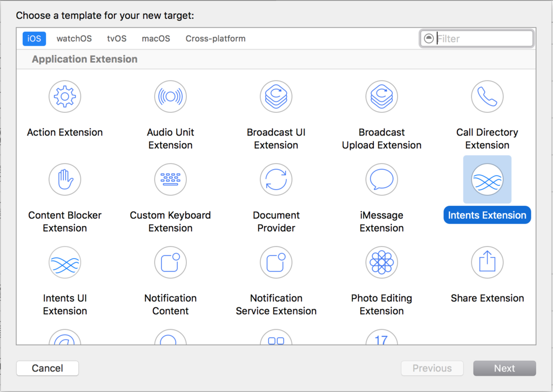
Task: Select the Notification Content template
Action: coord(170,262)
